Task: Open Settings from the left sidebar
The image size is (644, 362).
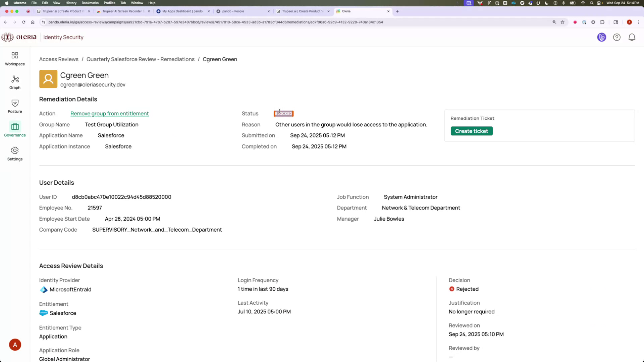Action: pos(14,154)
